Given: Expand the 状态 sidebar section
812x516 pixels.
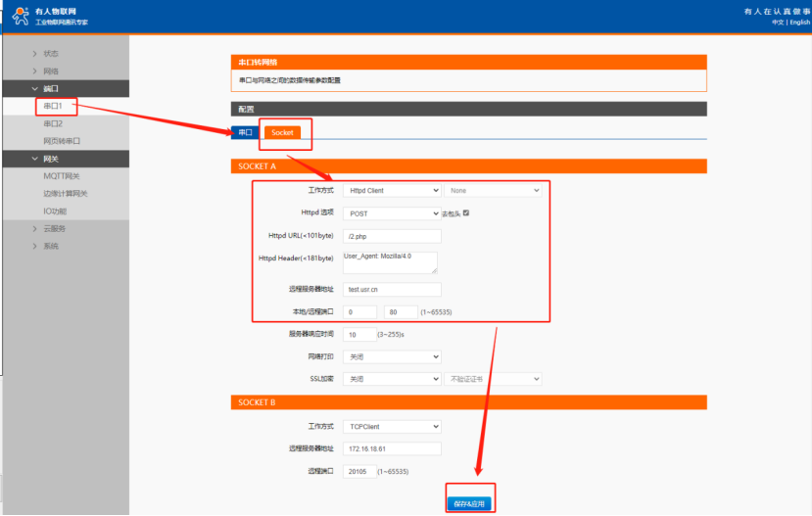Looking at the screenshot, I should (51, 53).
